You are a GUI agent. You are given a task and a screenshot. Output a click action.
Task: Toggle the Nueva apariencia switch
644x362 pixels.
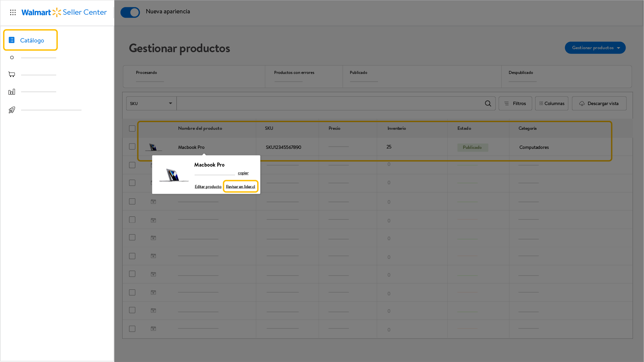coord(130,12)
